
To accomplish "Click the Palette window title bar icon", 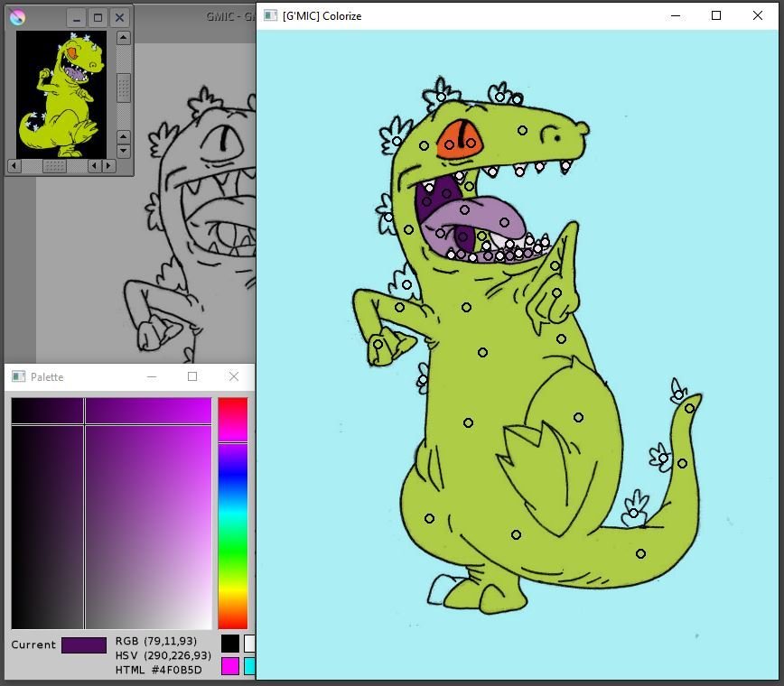I will pyautogui.click(x=18, y=376).
